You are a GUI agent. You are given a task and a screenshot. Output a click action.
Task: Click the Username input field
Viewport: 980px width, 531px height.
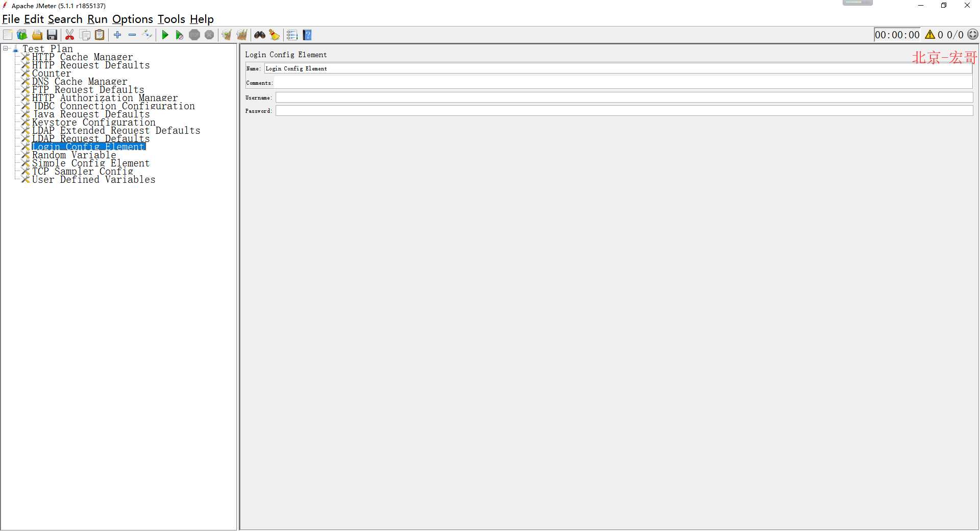coord(624,98)
